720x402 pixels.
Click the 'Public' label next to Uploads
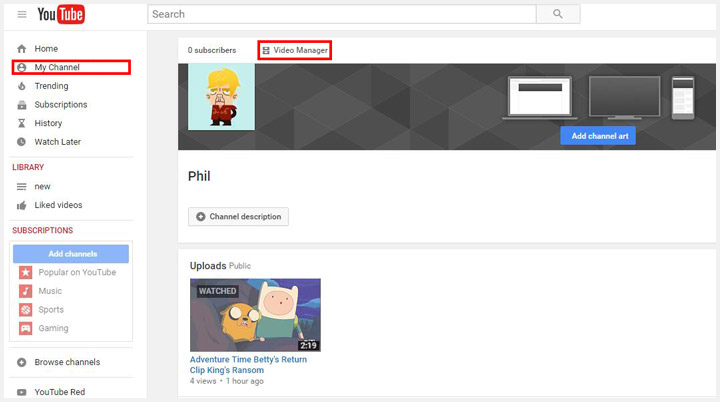click(x=240, y=266)
